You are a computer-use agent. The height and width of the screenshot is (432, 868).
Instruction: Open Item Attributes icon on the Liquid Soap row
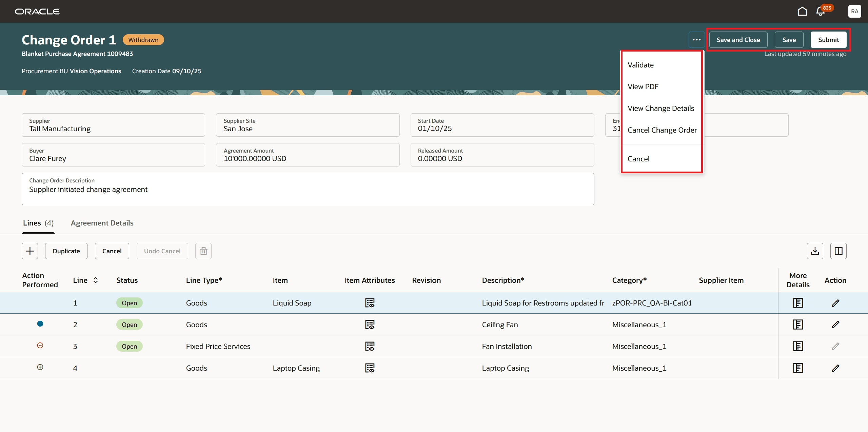pyautogui.click(x=370, y=303)
